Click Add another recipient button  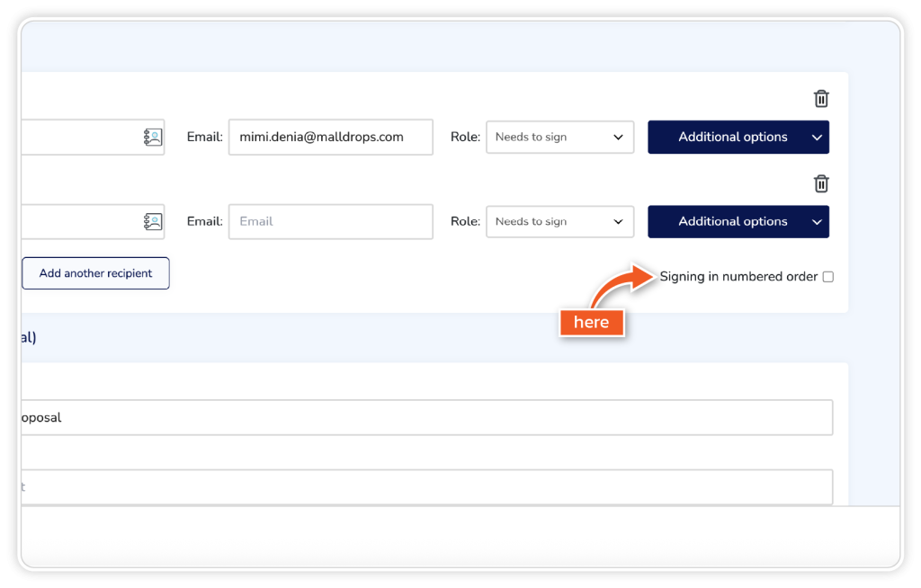(96, 273)
